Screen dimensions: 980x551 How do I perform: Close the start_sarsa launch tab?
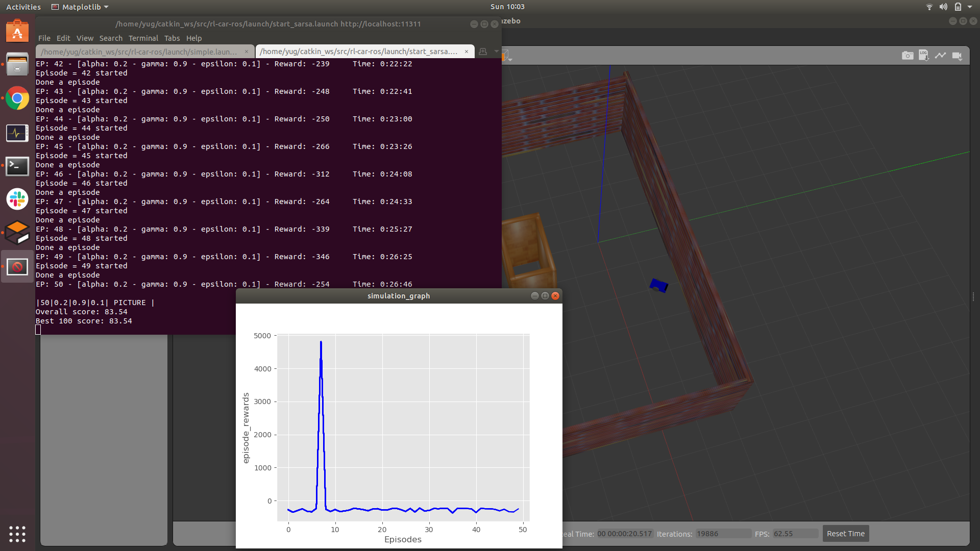(466, 52)
